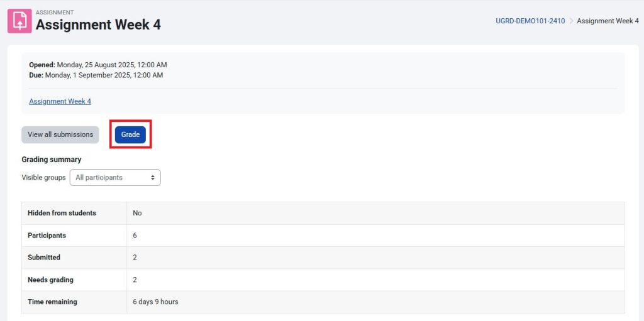Go to UGRD-DEMO101-2410 course breadcrumb

[x=530, y=21]
